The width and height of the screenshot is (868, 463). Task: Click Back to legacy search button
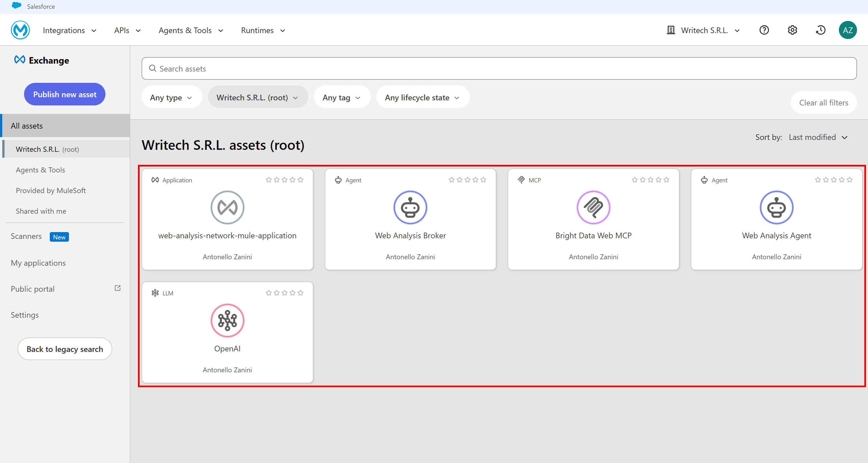[65, 349]
